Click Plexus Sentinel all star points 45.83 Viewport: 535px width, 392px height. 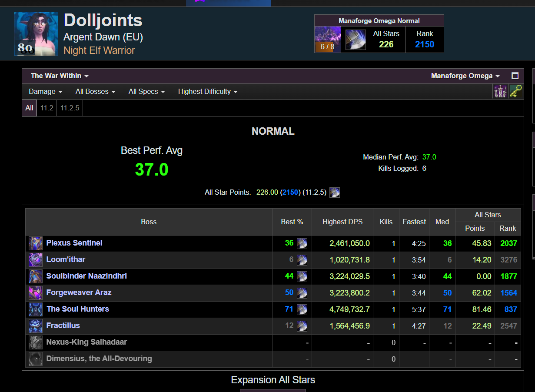pyautogui.click(x=482, y=243)
